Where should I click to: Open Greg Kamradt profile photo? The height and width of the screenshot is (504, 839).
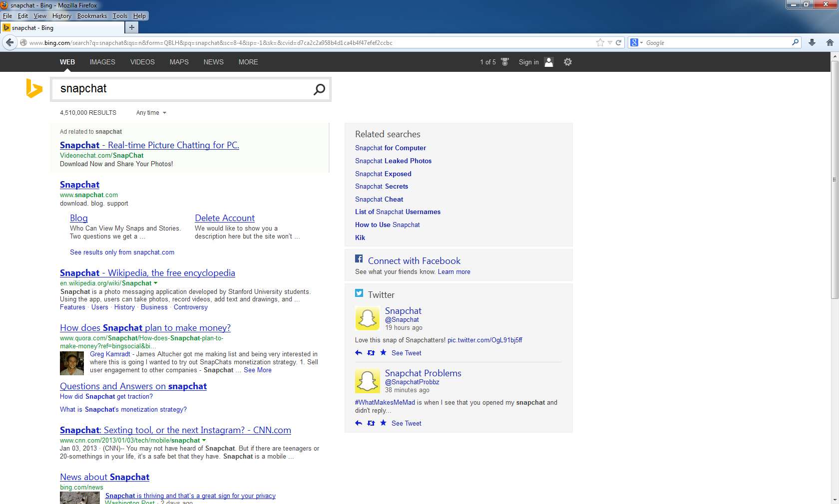point(72,363)
